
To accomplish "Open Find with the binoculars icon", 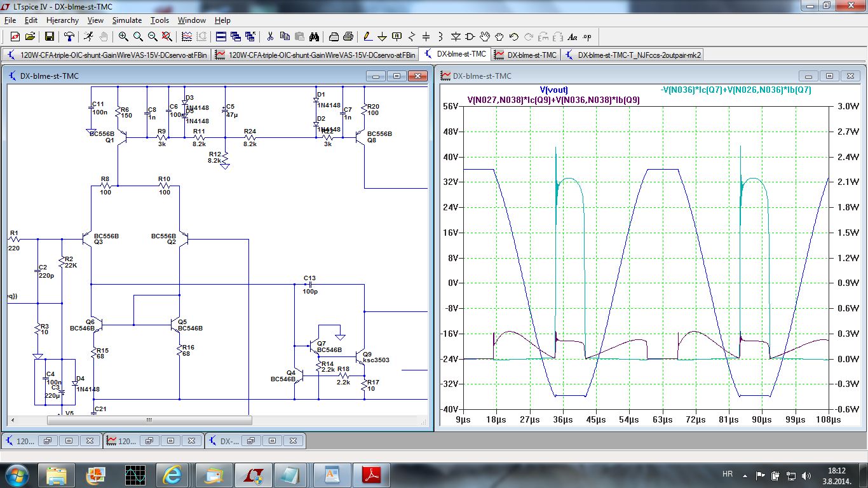I will [x=314, y=36].
